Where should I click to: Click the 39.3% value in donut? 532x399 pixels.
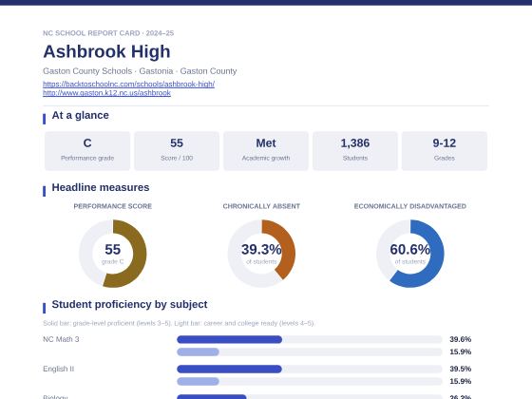click(261, 250)
